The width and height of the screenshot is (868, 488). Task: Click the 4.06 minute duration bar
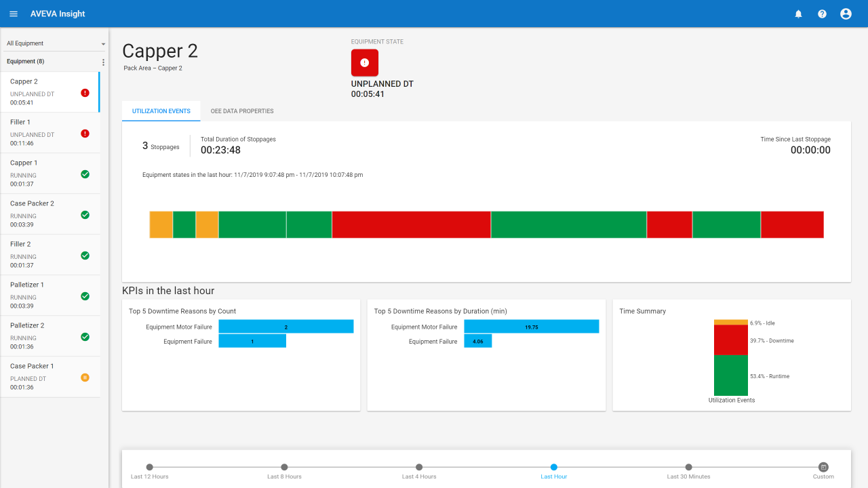coord(478,341)
